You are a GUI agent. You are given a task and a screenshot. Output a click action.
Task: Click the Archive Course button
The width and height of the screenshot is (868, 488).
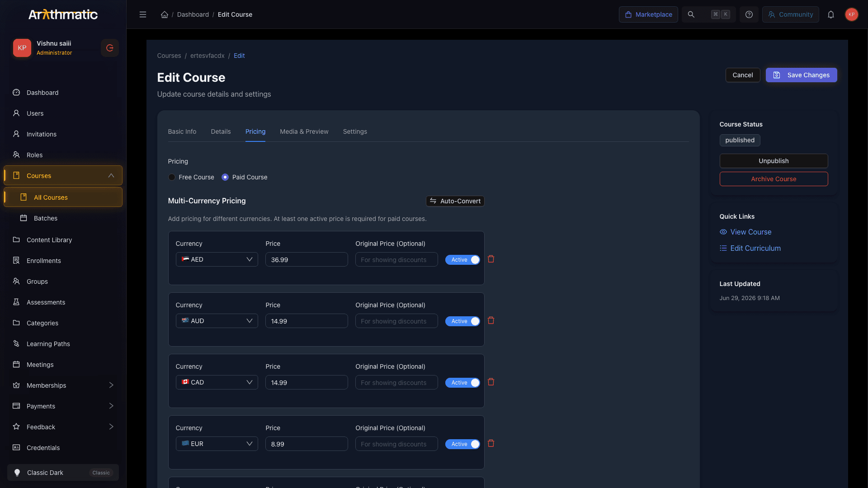click(774, 179)
